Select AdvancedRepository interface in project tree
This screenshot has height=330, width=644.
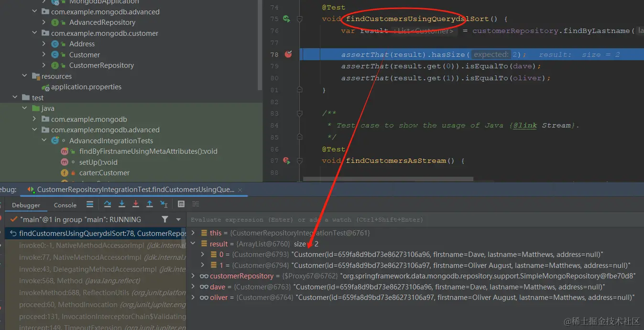point(102,22)
